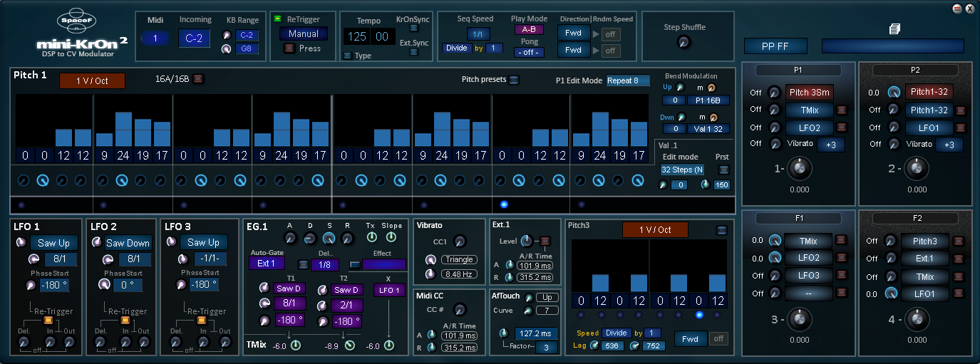
Task: Open the LFO 1 Saw Up waveform dropdown
Action: click(53, 243)
